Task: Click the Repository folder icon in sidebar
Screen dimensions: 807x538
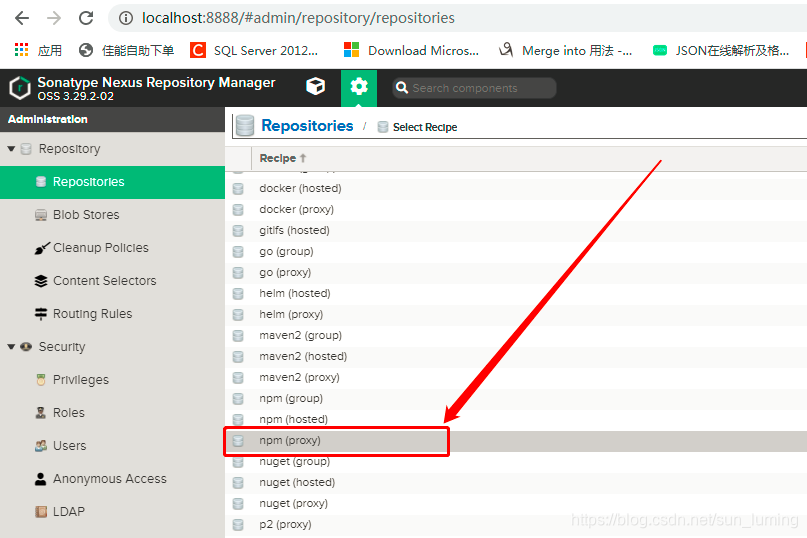Action: point(26,149)
